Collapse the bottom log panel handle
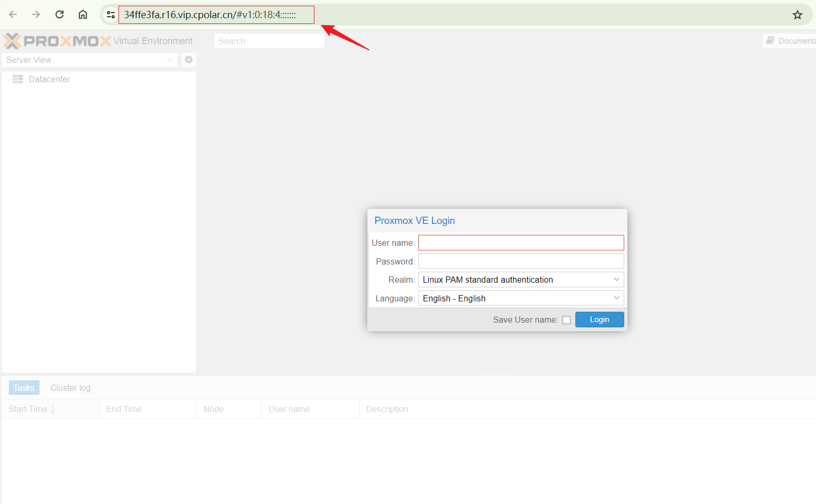The height and width of the screenshot is (504, 816). pos(497,374)
